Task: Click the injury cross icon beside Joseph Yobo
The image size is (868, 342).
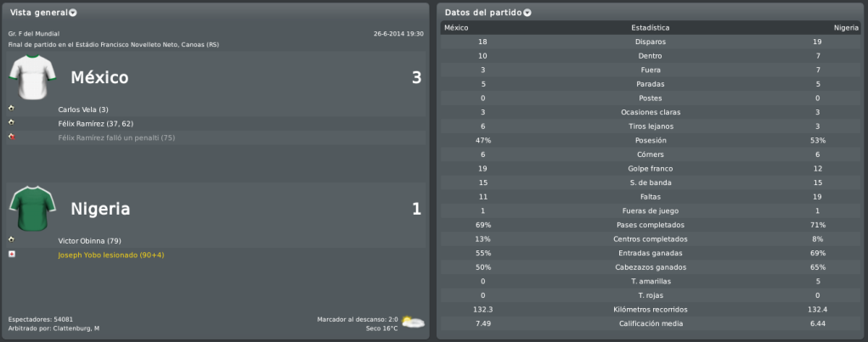Action: click(x=12, y=254)
